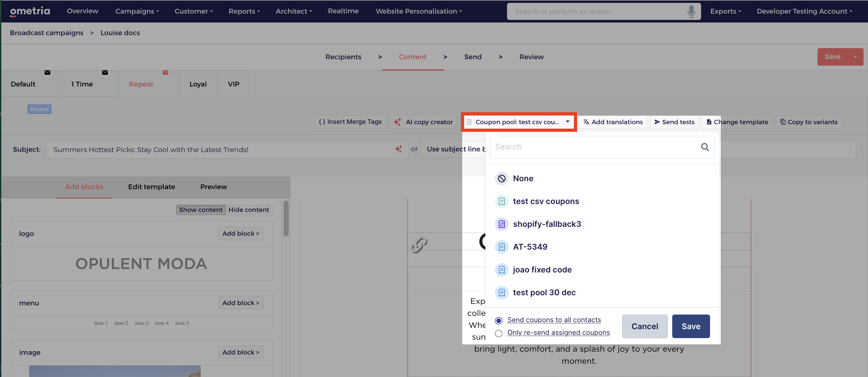Toggle Hide content in blocks panel
Image resolution: width=868 pixels, height=377 pixels.
point(248,210)
